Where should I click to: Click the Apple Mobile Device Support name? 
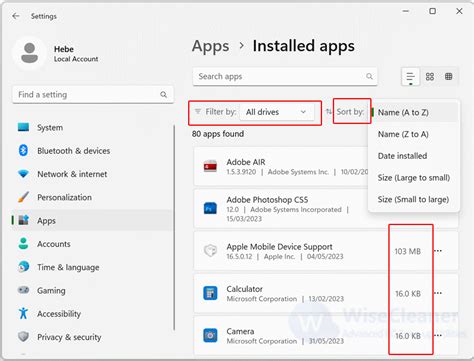pyautogui.click(x=279, y=247)
